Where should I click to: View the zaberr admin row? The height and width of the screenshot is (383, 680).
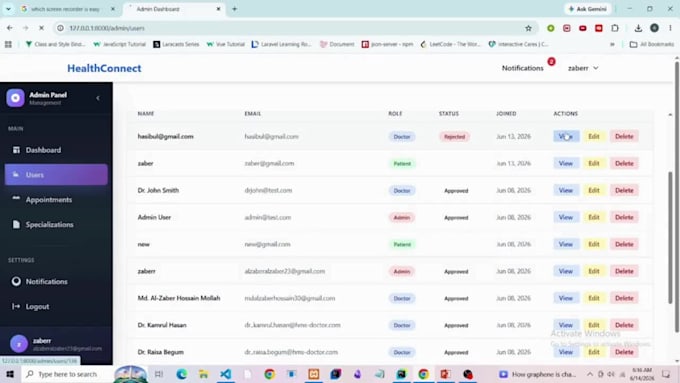pos(566,271)
